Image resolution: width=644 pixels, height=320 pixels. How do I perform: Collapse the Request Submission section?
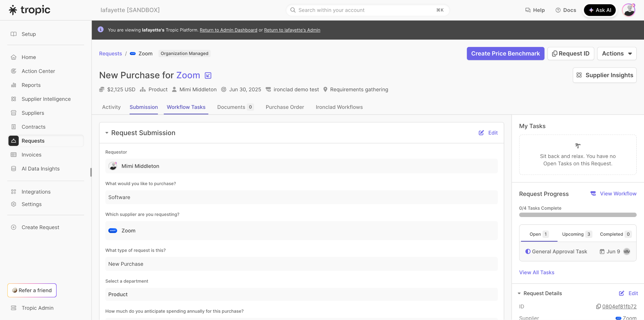click(x=107, y=133)
